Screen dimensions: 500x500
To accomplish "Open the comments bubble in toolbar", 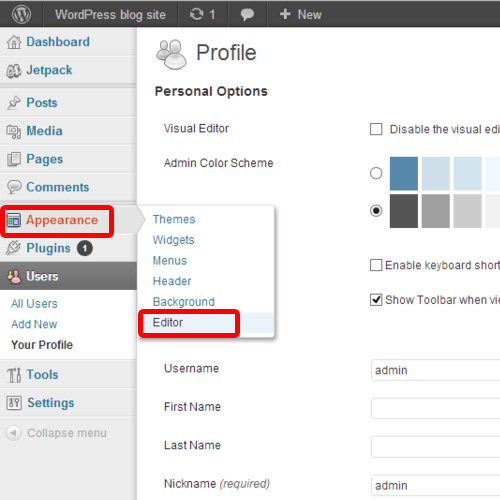I will 247,15.
